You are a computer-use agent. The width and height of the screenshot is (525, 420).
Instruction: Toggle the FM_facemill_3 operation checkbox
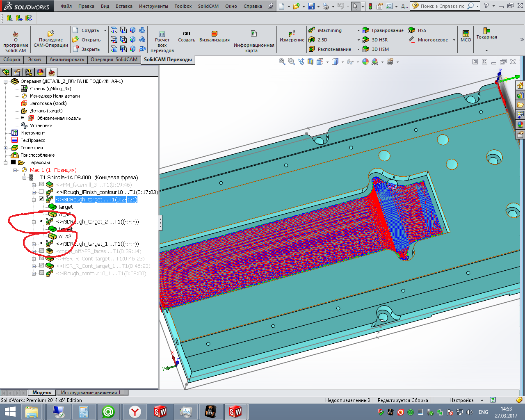(41, 185)
